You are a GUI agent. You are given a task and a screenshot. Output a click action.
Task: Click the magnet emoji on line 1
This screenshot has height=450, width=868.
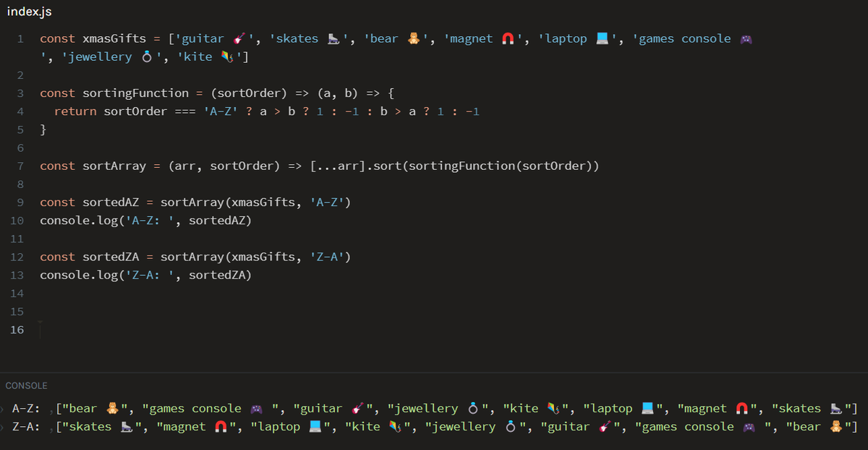pyautogui.click(x=509, y=38)
